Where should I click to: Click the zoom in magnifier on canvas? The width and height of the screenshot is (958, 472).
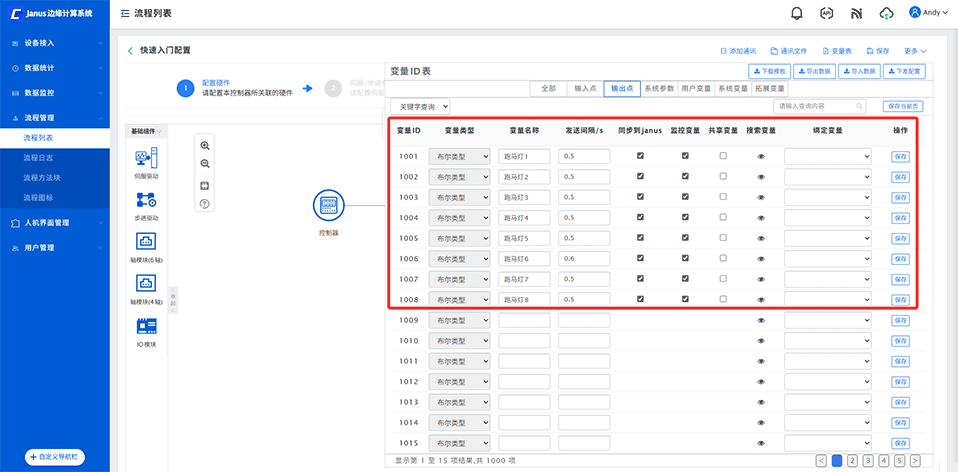coord(205,145)
